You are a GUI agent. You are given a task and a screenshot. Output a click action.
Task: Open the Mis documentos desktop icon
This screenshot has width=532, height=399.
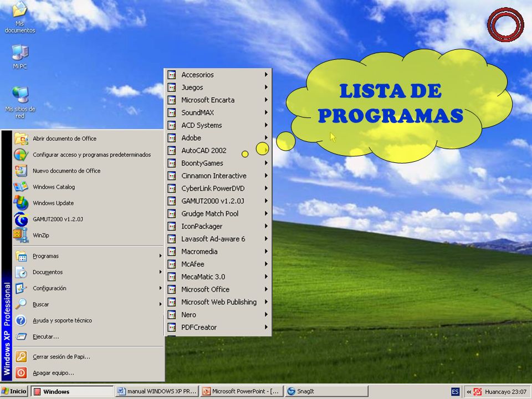pos(20,17)
